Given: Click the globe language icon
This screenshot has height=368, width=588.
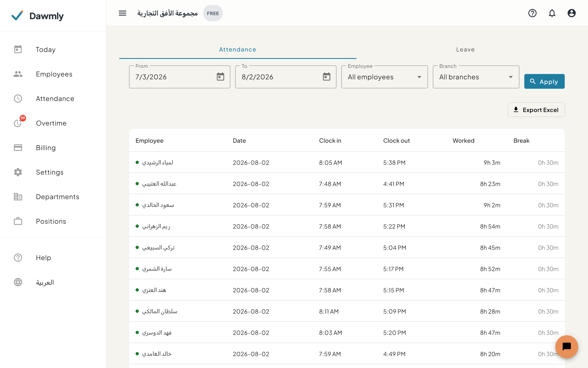Looking at the screenshot, I should [x=18, y=282].
